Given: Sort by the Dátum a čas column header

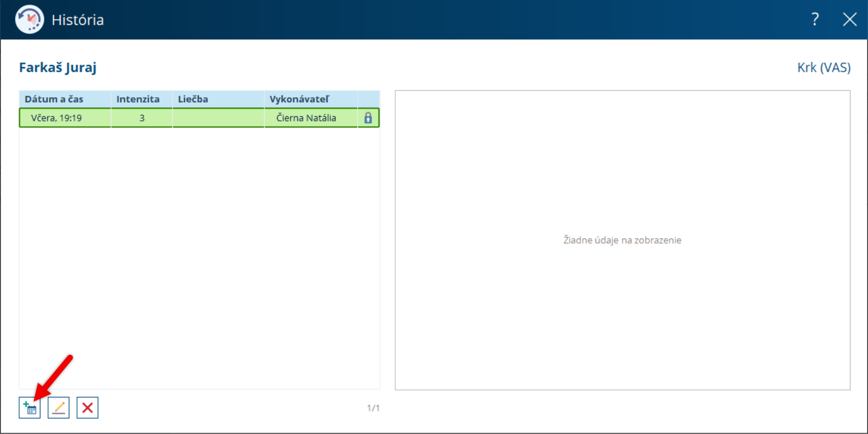Looking at the screenshot, I should point(65,99).
